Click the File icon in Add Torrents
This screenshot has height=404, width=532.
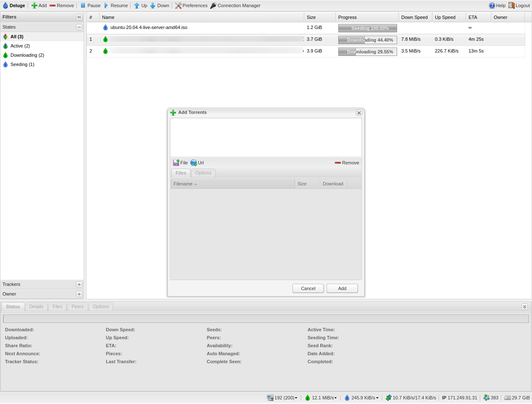click(x=176, y=163)
